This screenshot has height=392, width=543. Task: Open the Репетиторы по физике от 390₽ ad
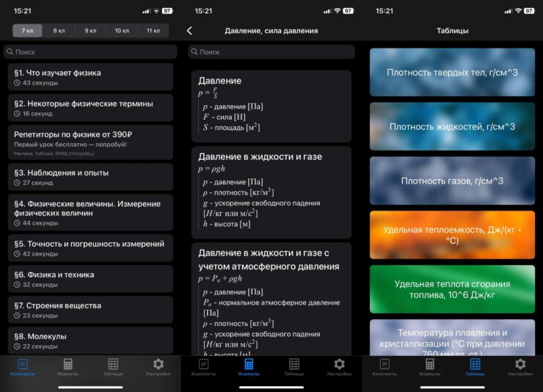tap(90, 142)
